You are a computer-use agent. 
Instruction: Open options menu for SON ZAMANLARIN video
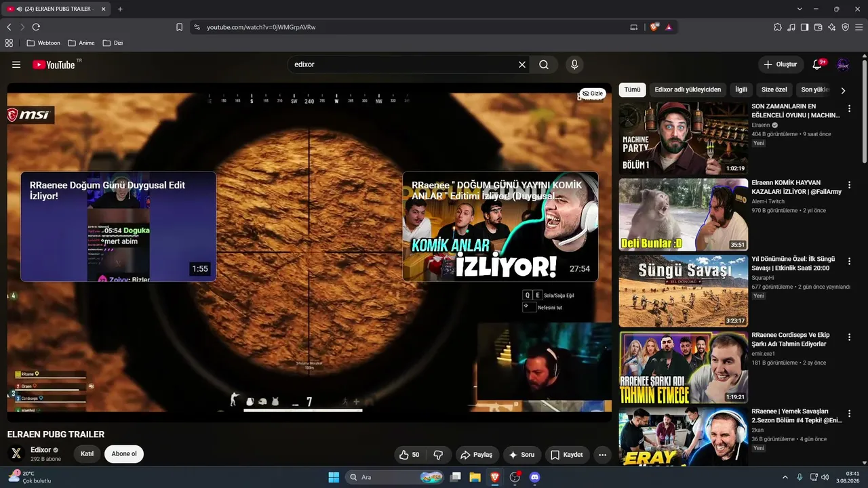coord(849,108)
